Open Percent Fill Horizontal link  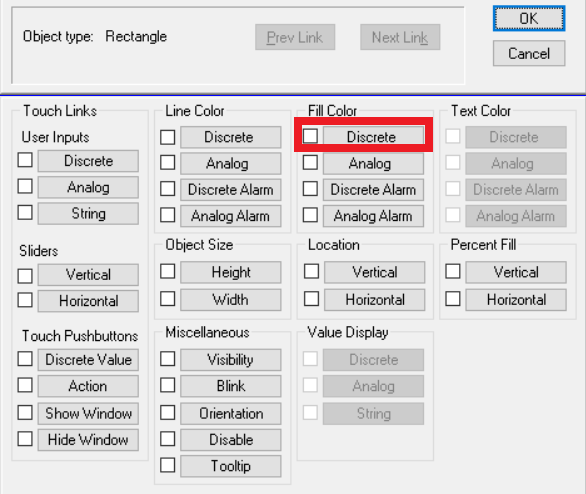tap(516, 300)
